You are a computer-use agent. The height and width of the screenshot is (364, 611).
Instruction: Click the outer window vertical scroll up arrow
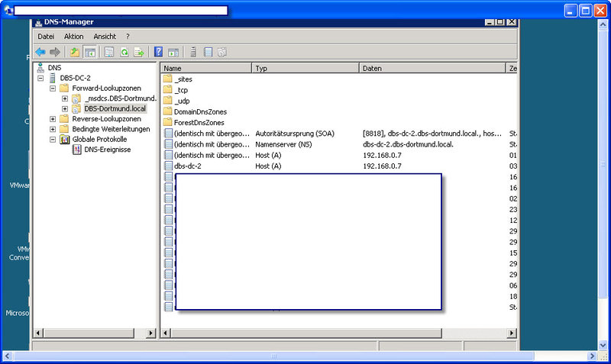coord(603,24)
